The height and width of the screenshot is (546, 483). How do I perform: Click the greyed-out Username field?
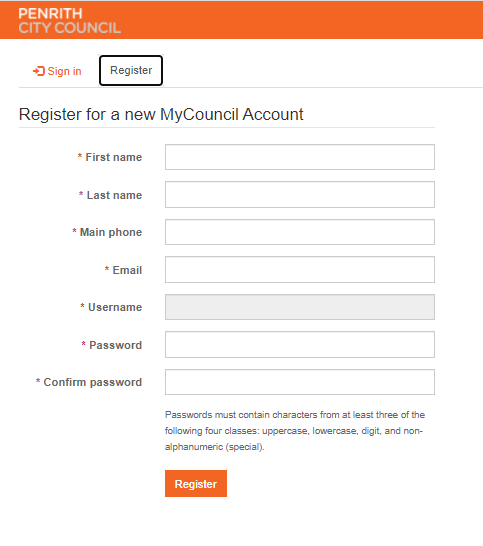tap(300, 307)
